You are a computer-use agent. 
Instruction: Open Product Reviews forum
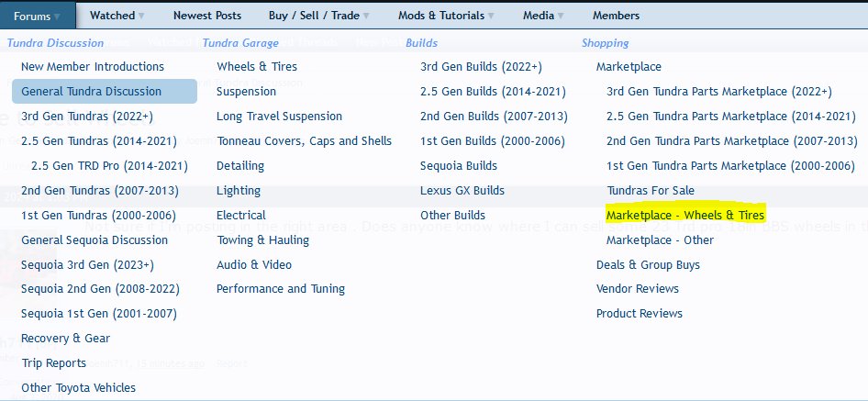(x=640, y=314)
